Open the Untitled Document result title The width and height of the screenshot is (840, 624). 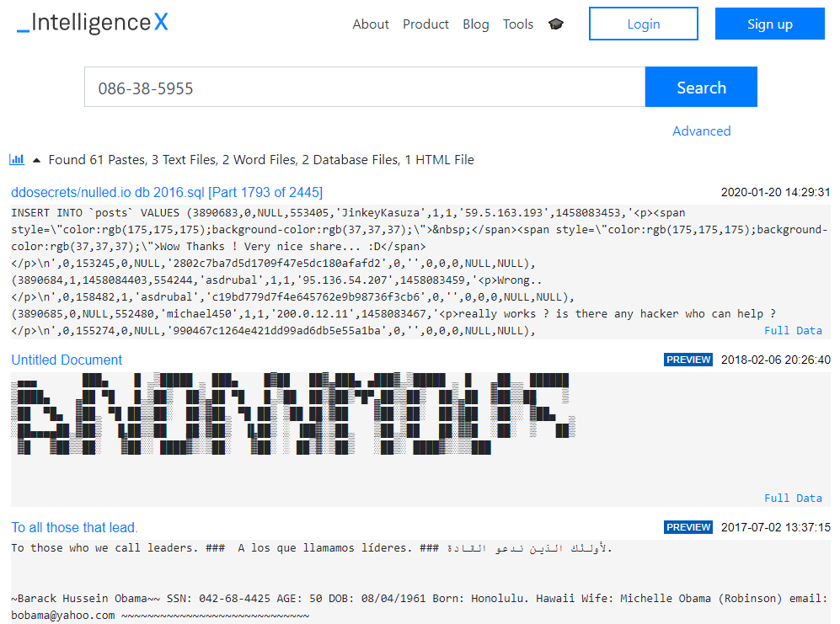[67, 360]
